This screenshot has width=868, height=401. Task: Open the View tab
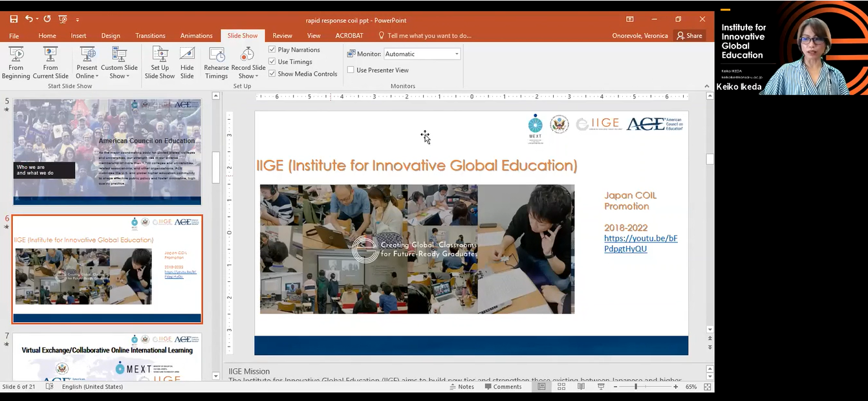coord(314,36)
